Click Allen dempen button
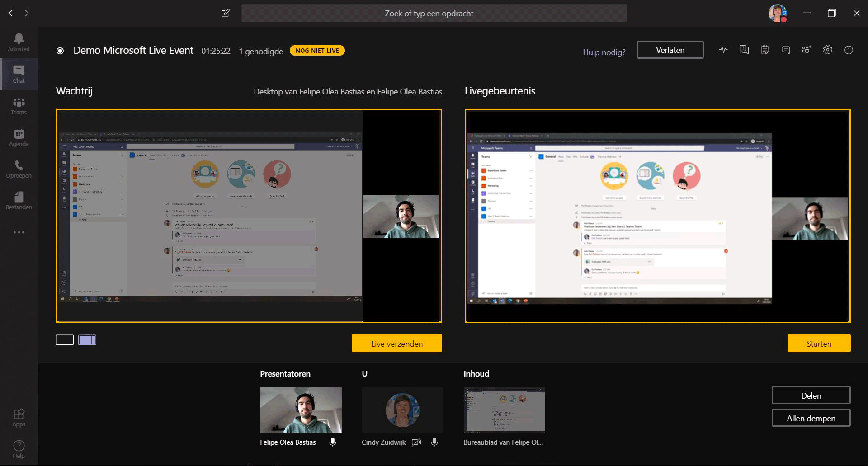 [x=811, y=418]
